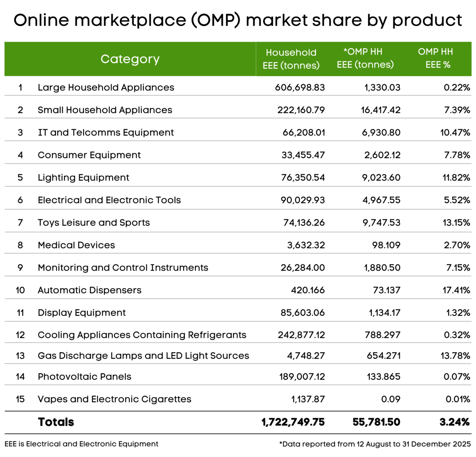This screenshot has height=457, width=476.
Task: Select the Photovoltaic Panels row label
Action: pos(84,377)
